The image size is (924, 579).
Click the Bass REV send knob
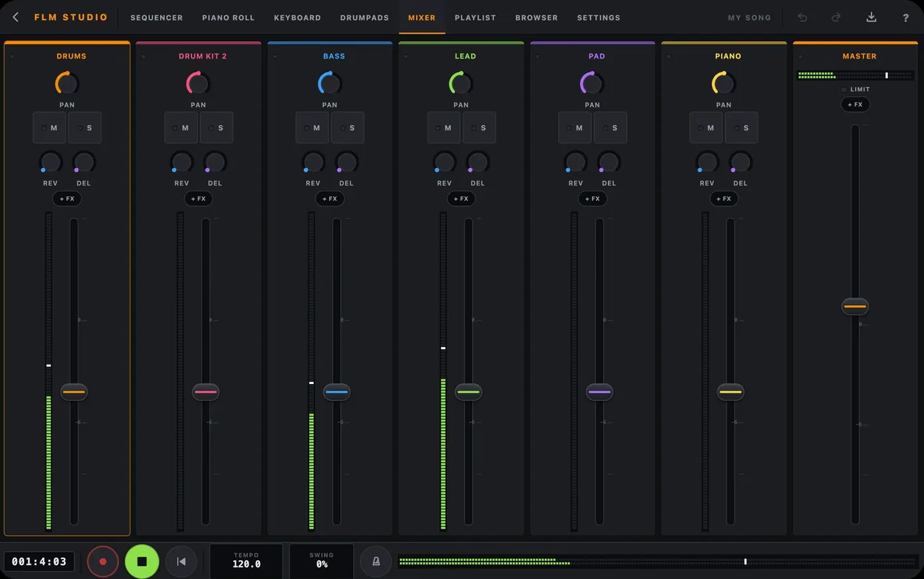pyautogui.click(x=313, y=162)
